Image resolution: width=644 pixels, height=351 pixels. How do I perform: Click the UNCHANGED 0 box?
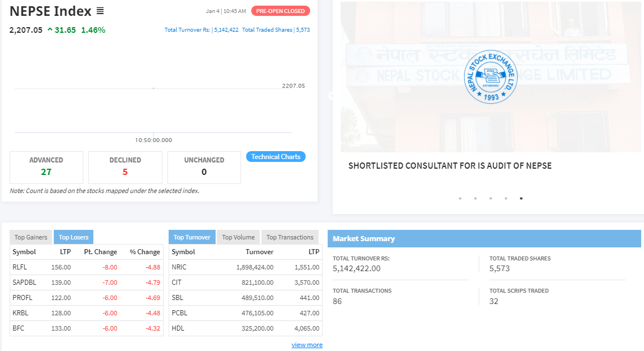204,167
